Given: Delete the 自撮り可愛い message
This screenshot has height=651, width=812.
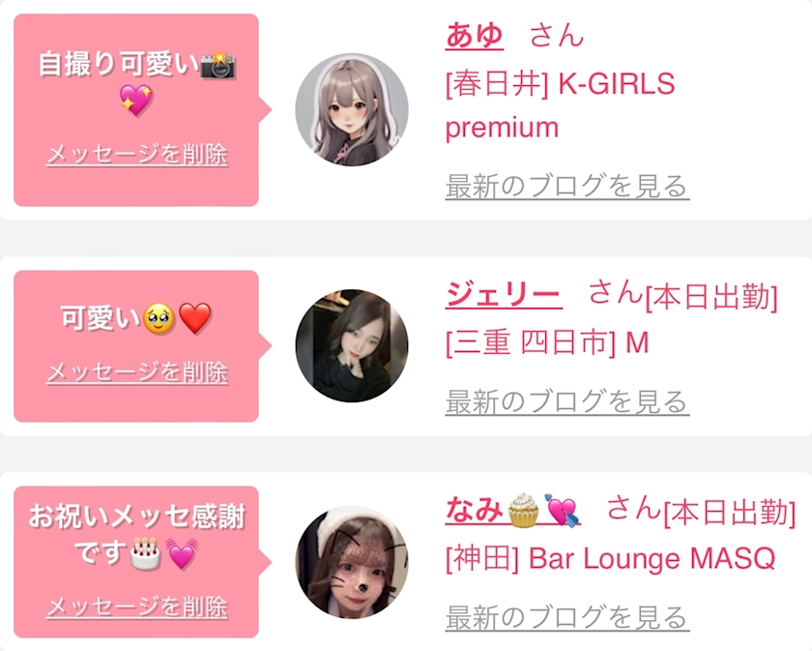Looking at the screenshot, I should click(137, 155).
